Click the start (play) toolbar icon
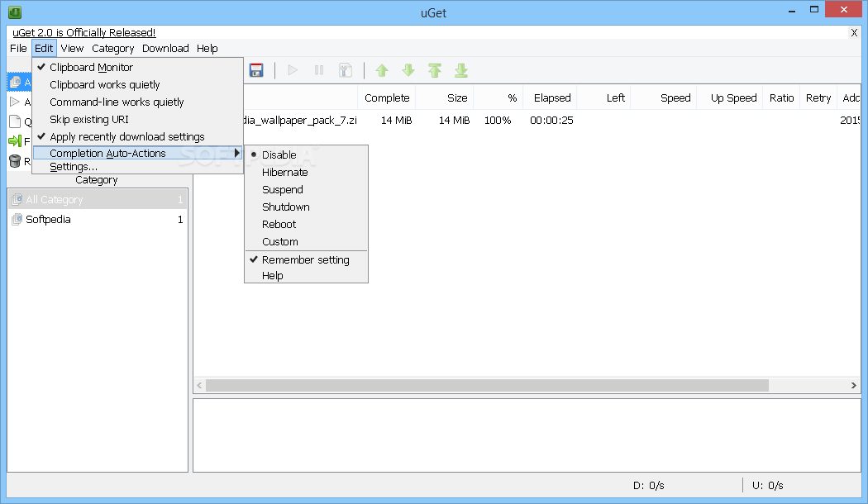The height and width of the screenshot is (504, 868). tap(293, 70)
